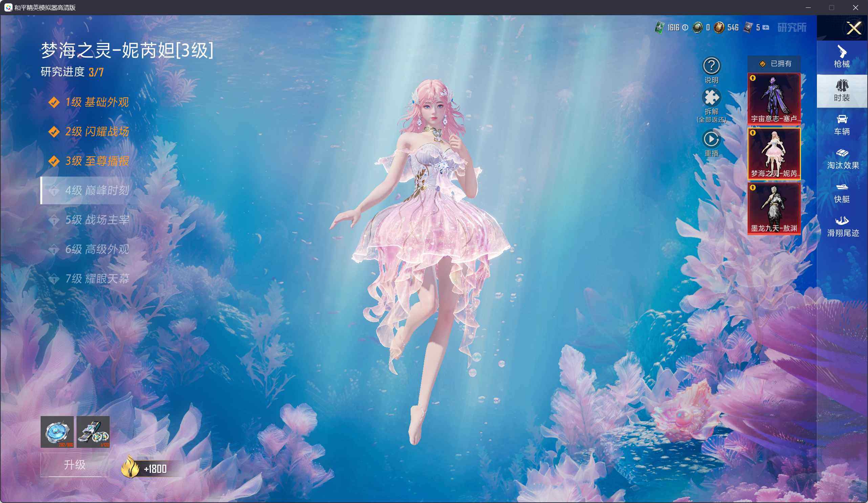
Task: Open the 说明 help icon
Action: point(711,66)
